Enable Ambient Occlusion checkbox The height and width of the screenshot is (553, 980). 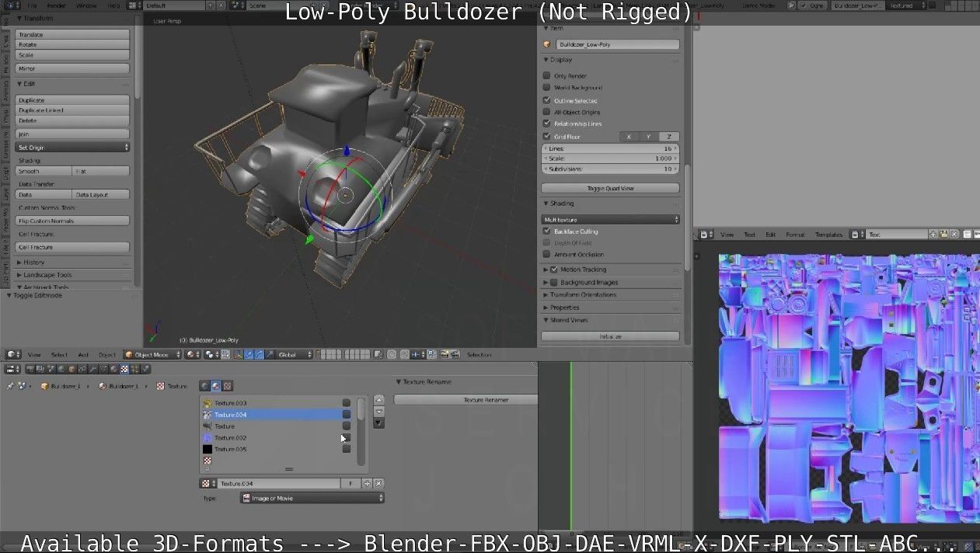click(546, 254)
